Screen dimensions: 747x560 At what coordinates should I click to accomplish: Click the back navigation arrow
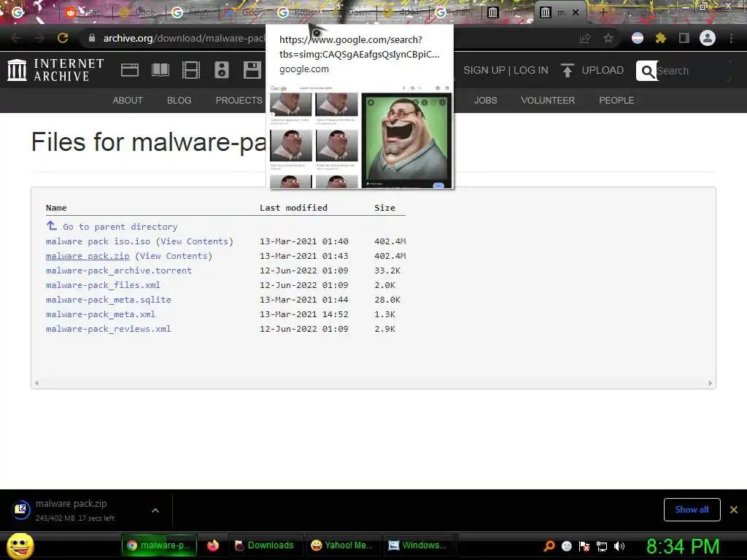[x=16, y=38]
